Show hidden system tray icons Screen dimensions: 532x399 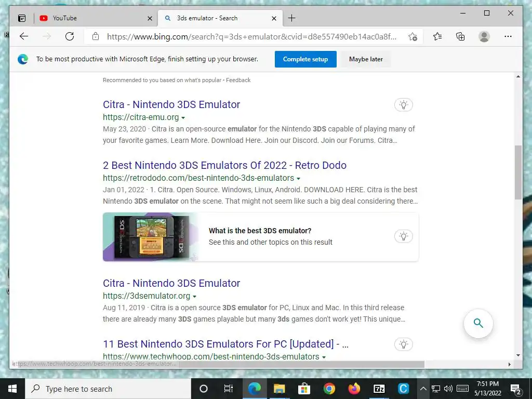pyautogui.click(x=423, y=389)
